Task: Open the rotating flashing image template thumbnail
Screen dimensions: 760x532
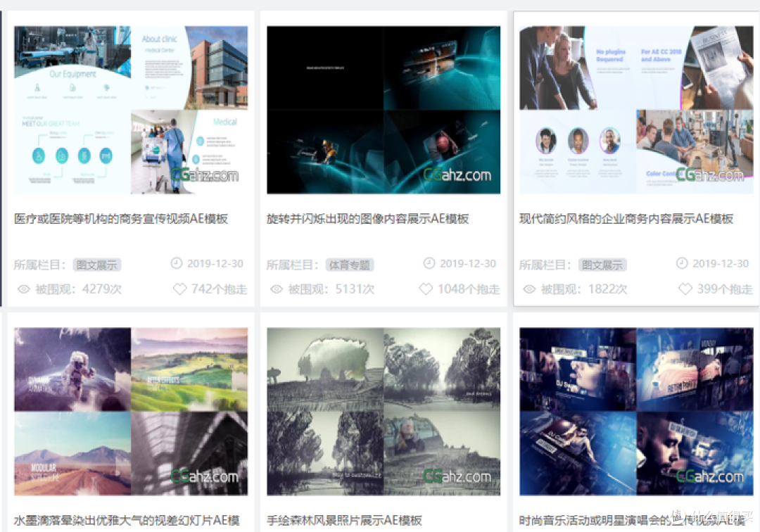Action: (x=384, y=110)
